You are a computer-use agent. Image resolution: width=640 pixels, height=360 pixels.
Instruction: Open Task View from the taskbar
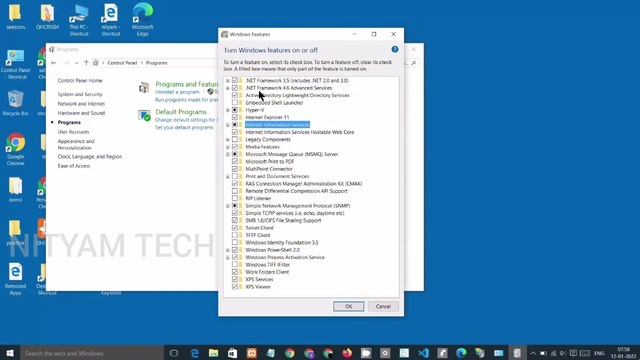pos(174,353)
